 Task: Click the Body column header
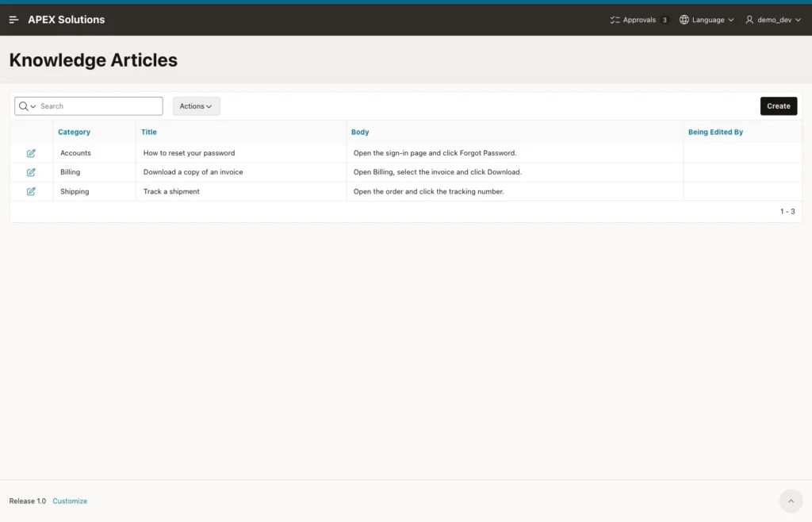coord(360,132)
